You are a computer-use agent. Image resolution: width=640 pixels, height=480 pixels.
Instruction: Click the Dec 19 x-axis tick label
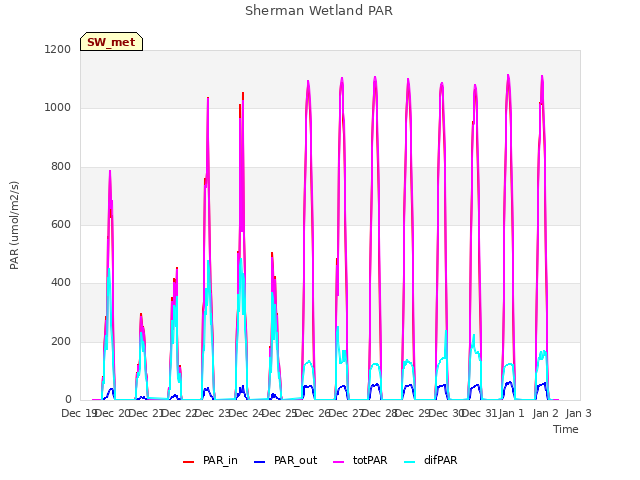click(x=78, y=413)
